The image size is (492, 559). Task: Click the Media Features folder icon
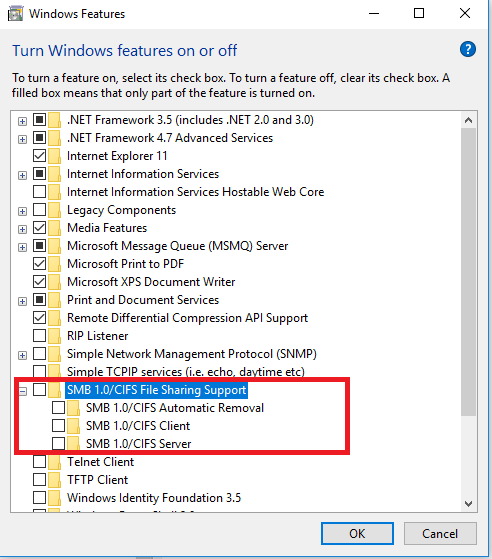55,228
